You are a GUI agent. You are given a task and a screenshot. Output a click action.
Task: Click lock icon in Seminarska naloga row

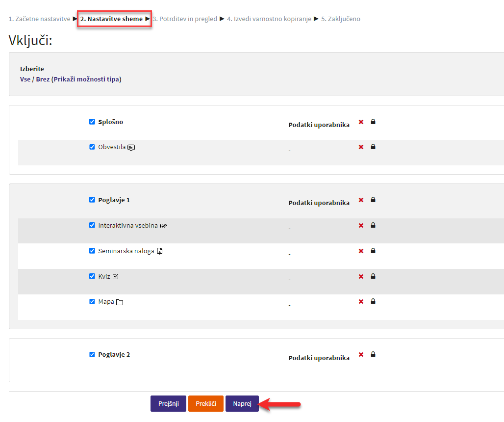(373, 251)
